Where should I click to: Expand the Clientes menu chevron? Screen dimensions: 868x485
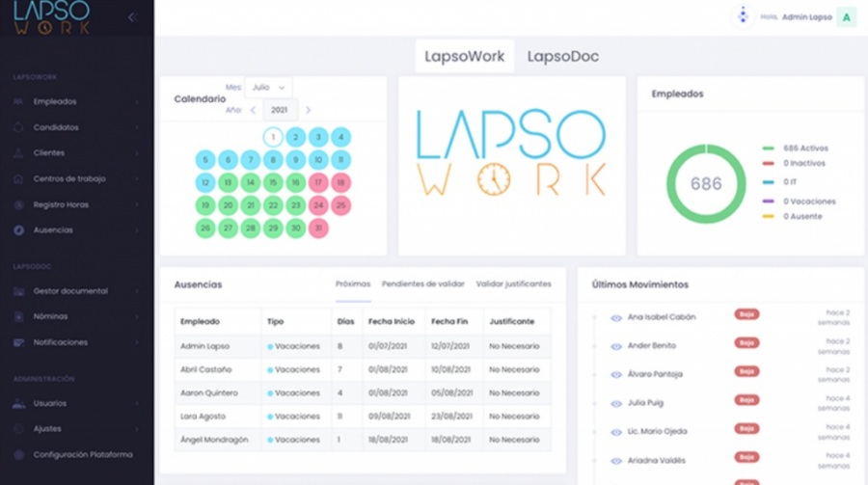pyautogui.click(x=137, y=152)
